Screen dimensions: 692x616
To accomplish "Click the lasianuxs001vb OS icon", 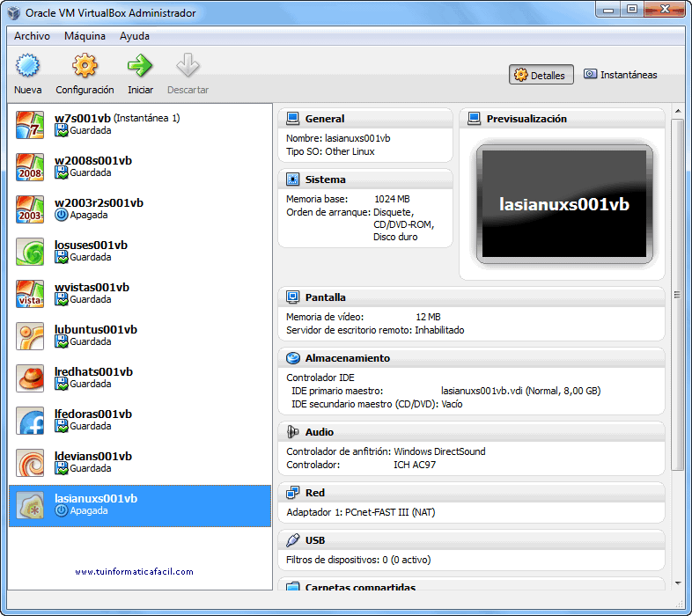I will click(30, 505).
